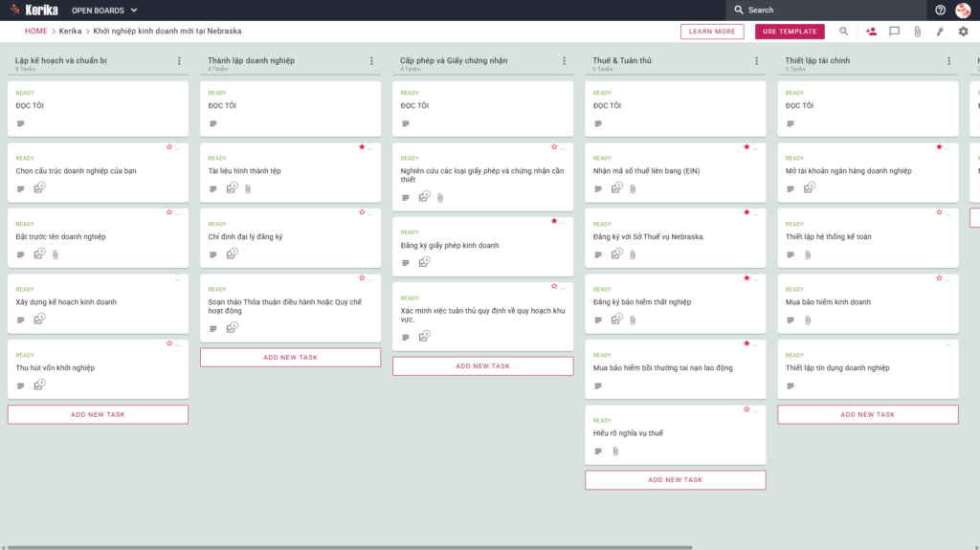Toggle star on Nhận mã số thuế liên bang card
980x550 pixels.
746,147
